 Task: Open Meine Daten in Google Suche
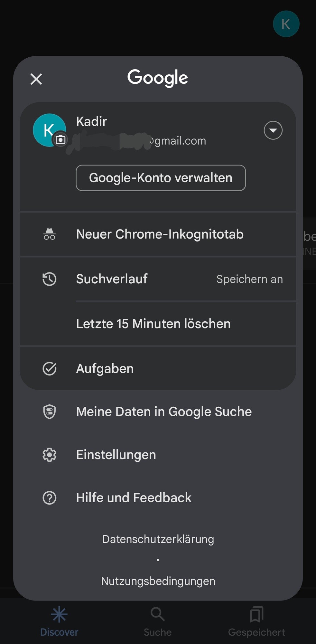pos(164,412)
